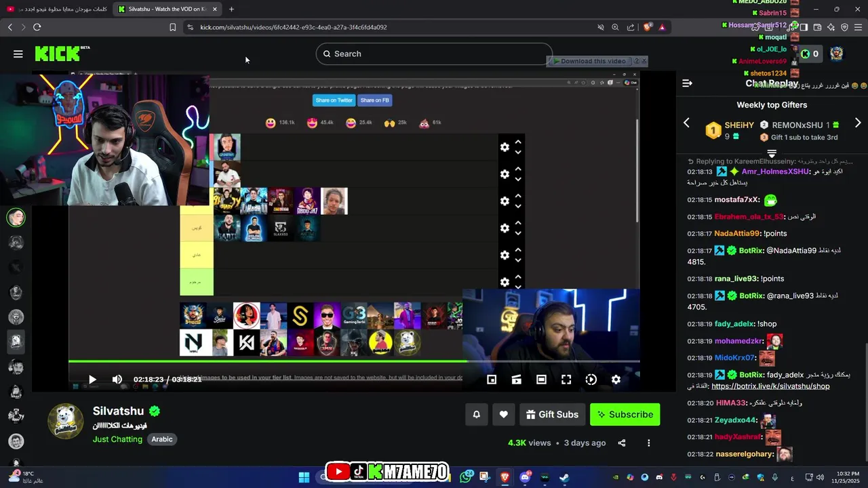Open the three-dot more options menu

648,443
